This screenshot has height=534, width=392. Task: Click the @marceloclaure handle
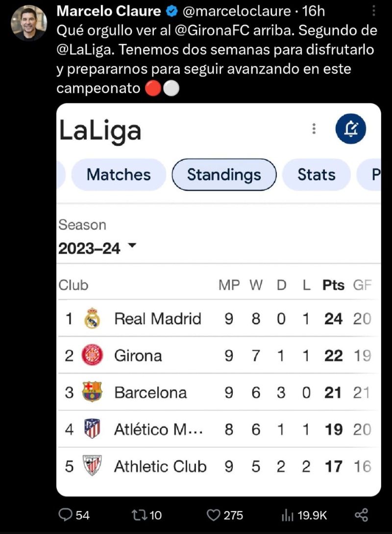click(x=237, y=11)
